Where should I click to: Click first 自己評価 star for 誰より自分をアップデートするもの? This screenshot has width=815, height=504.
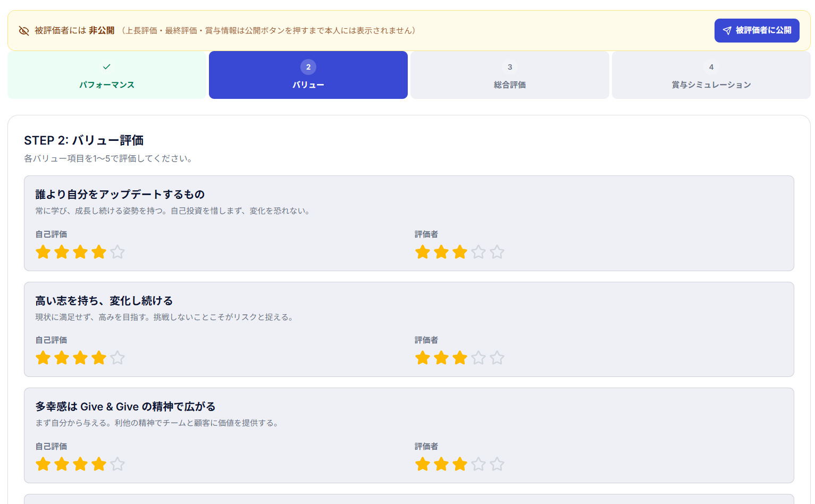pyautogui.click(x=43, y=252)
